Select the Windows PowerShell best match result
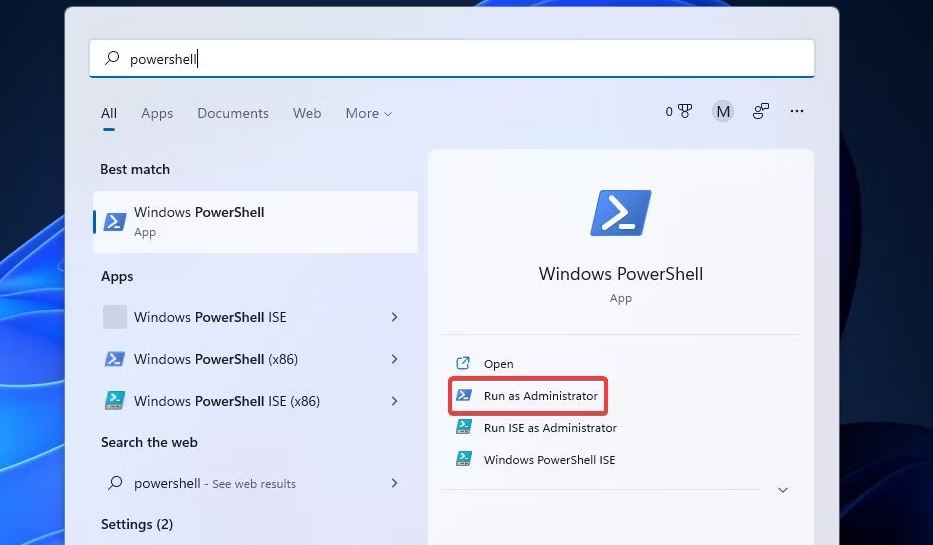This screenshot has height=545, width=933. pos(255,221)
